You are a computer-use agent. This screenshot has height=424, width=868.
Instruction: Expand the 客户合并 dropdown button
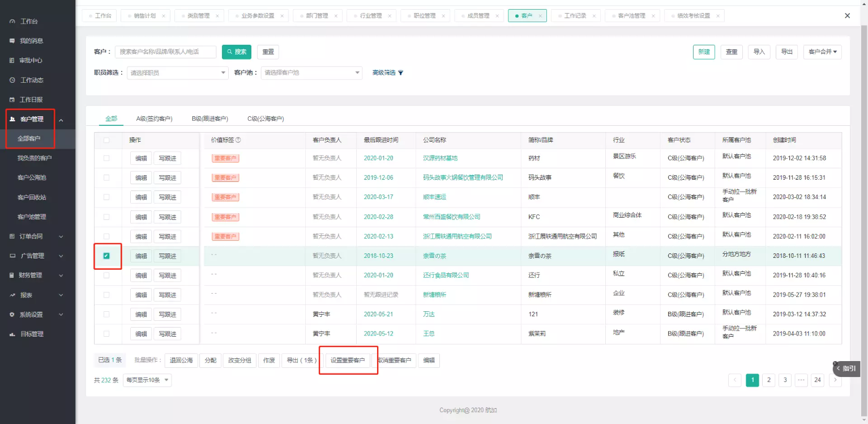822,52
